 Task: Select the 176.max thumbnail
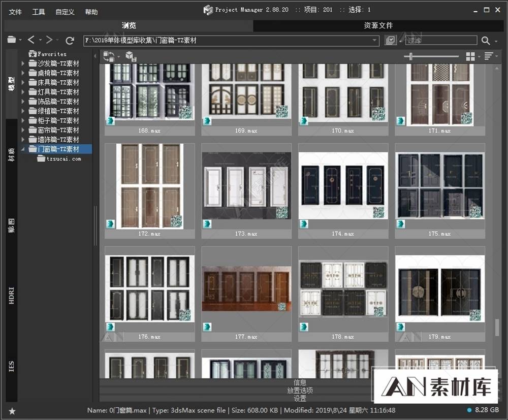pos(150,294)
